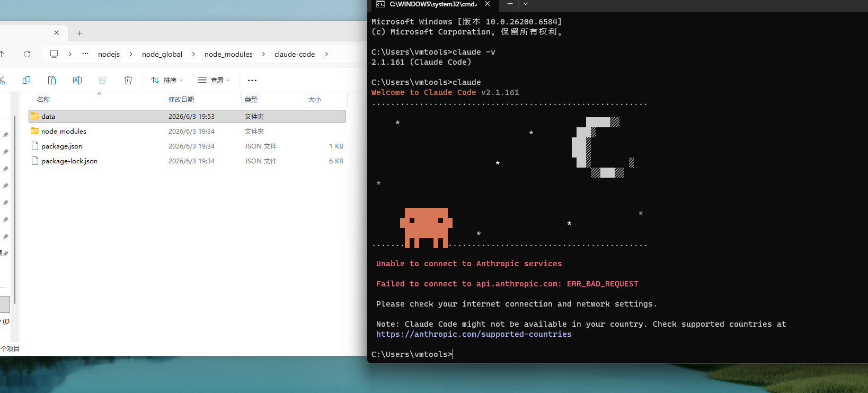Open terminal profile dropdown arrow

point(526,4)
